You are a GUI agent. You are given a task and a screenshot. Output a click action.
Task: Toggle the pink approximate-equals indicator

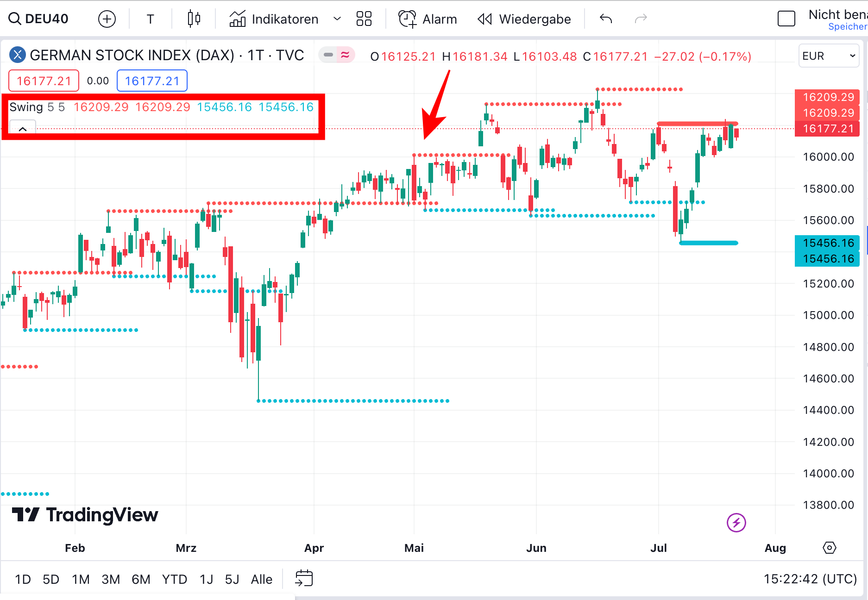coord(345,55)
